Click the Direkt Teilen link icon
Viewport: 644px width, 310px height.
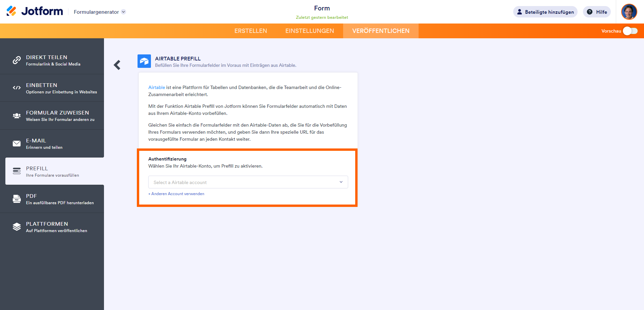pyautogui.click(x=17, y=60)
